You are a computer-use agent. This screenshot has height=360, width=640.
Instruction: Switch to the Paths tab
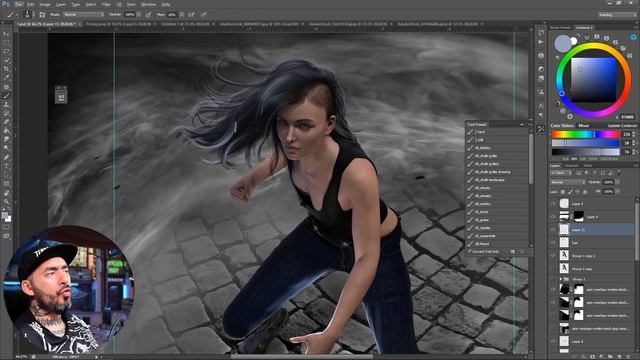pos(587,165)
